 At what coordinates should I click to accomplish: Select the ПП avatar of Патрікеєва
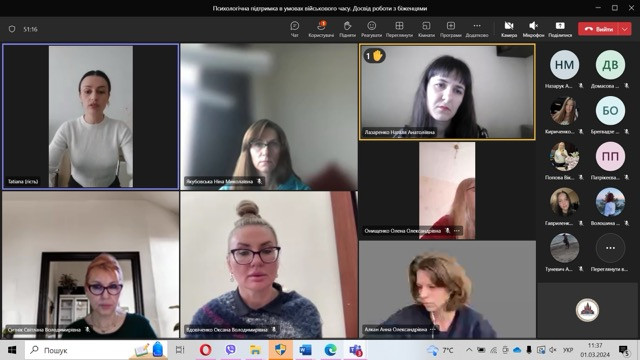[610, 156]
